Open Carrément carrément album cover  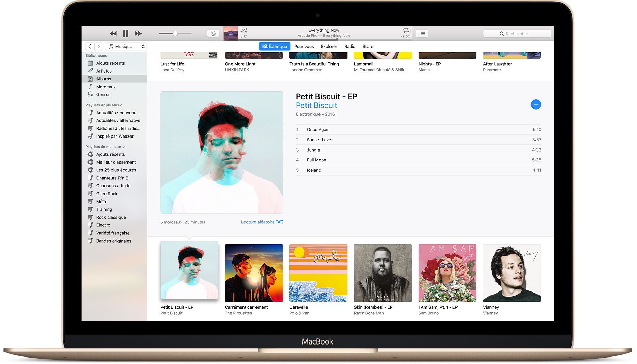tap(254, 273)
